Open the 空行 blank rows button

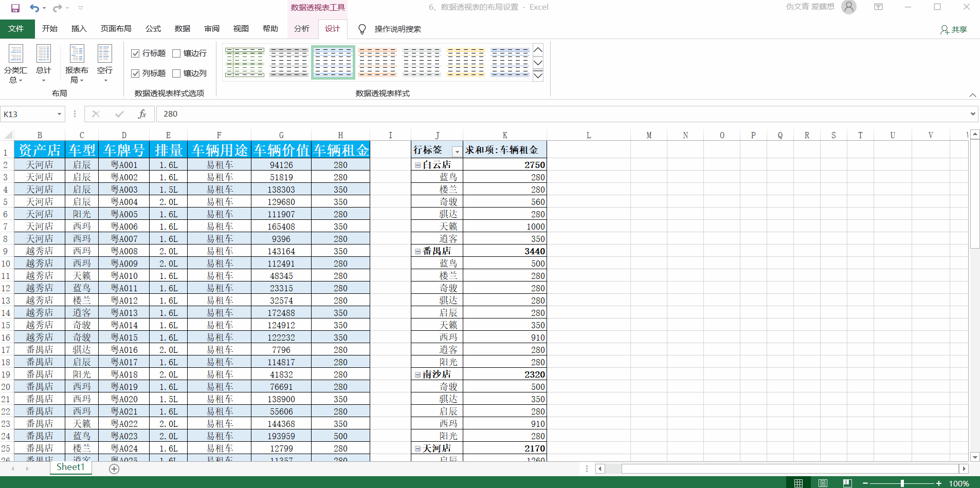click(105, 64)
